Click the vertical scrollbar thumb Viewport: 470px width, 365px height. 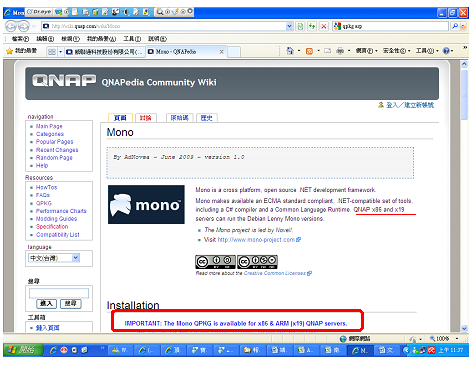[x=464, y=94]
